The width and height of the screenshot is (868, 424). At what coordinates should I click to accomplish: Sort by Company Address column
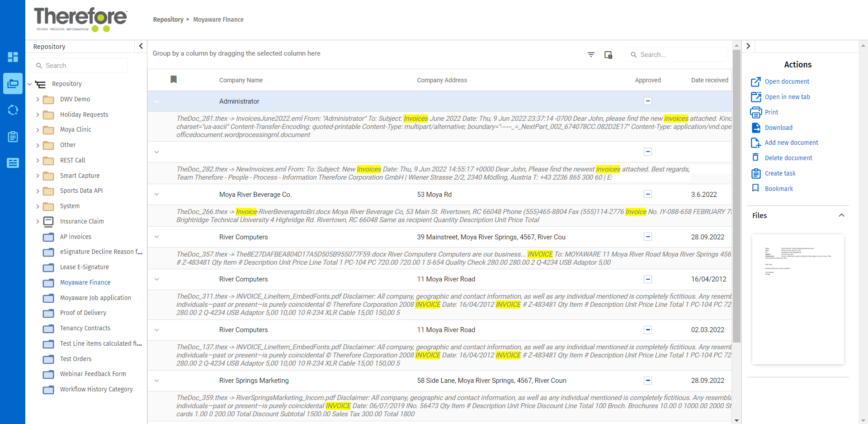[442, 80]
